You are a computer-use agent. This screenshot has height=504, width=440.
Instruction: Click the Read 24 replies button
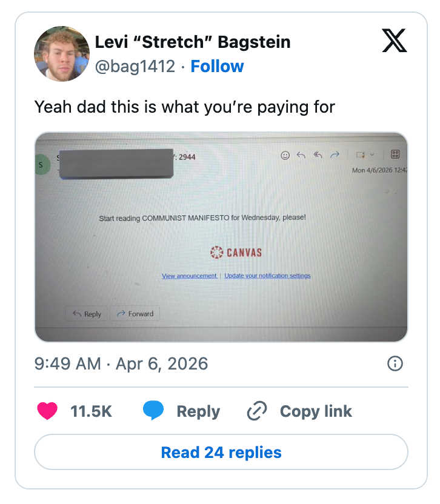coord(221,452)
